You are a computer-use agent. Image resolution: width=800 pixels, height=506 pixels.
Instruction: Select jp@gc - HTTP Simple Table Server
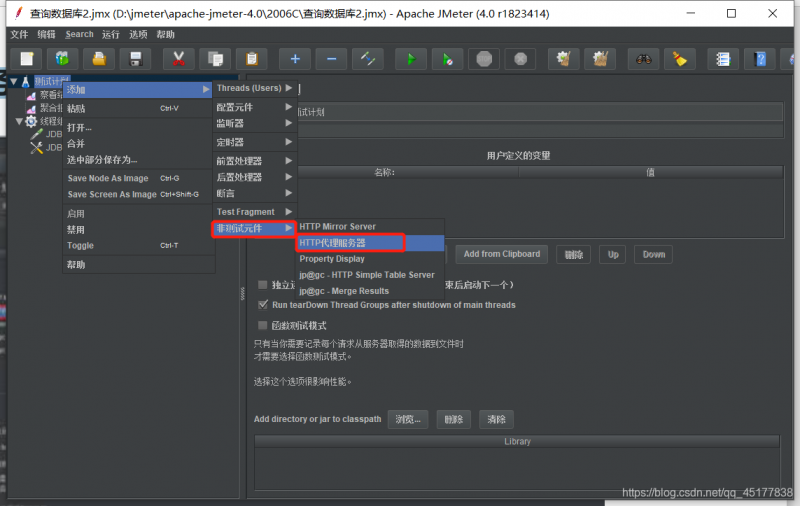[370, 275]
